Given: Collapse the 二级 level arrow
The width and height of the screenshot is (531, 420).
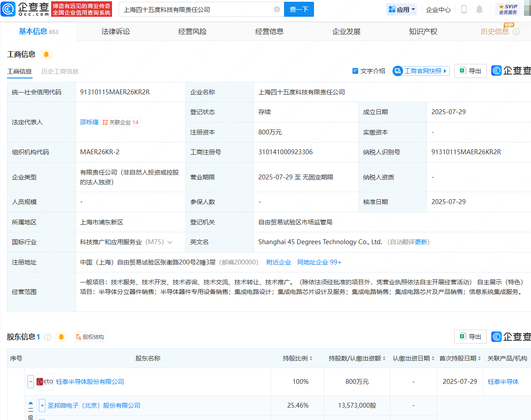Looking at the screenshot, I should pyautogui.click(x=30, y=402).
